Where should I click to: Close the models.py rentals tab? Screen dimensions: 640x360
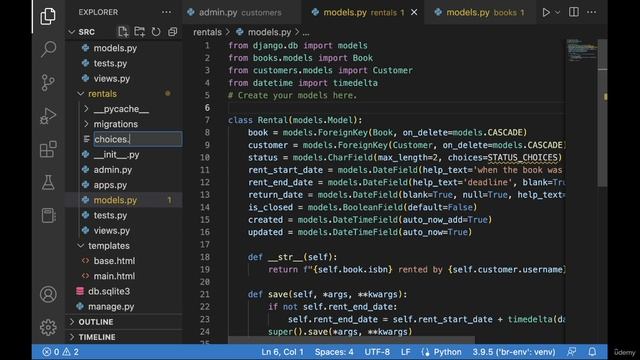point(414,12)
